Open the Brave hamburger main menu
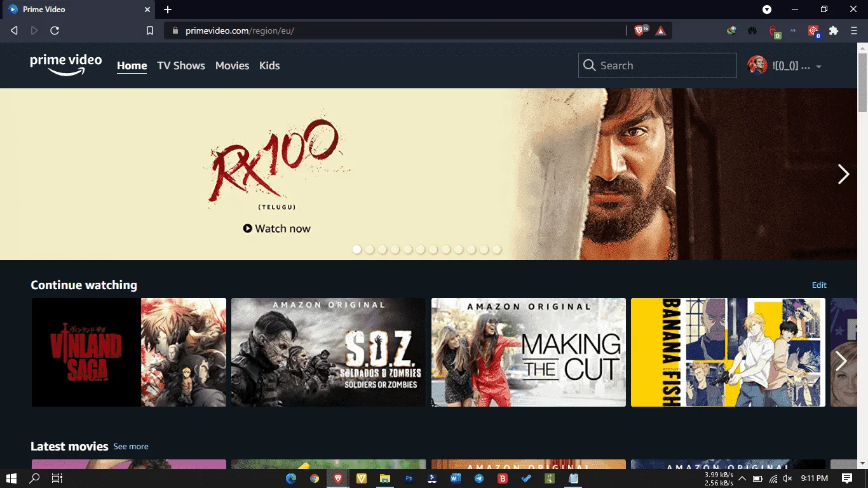 [854, 30]
